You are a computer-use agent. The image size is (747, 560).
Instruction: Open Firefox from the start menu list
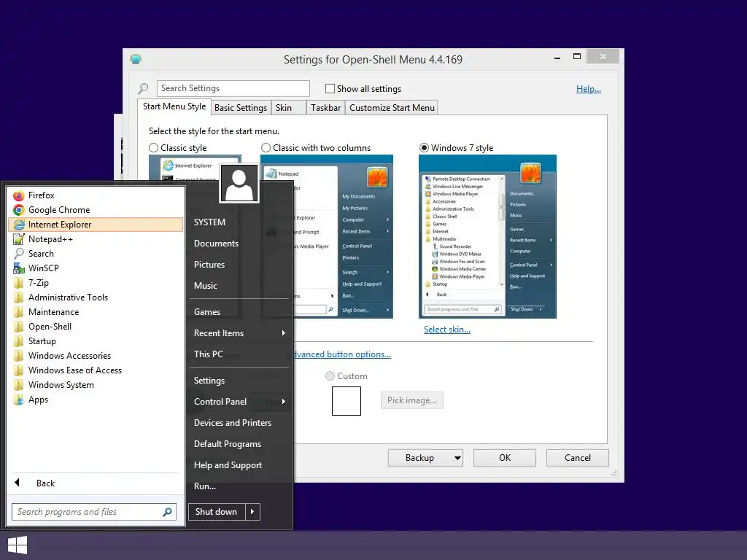(x=96, y=195)
